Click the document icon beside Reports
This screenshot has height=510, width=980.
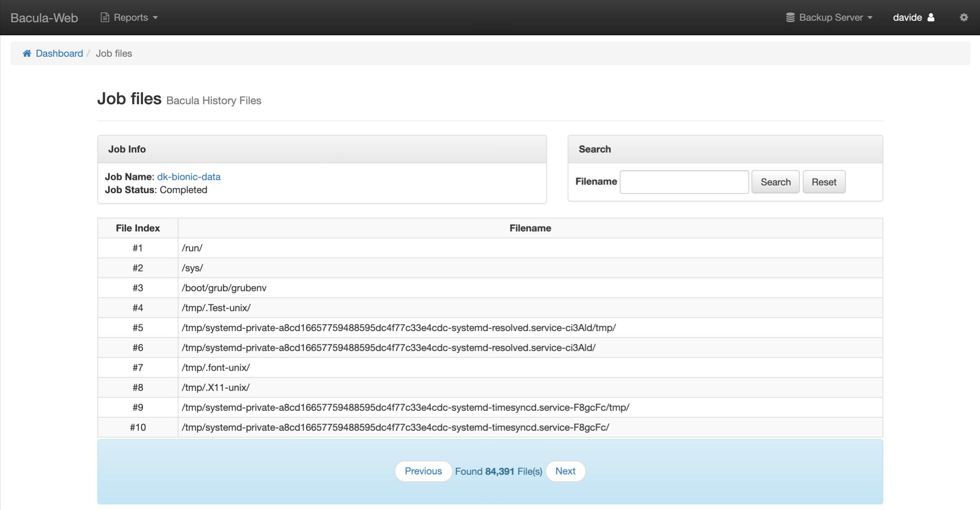(x=105, y=17)
